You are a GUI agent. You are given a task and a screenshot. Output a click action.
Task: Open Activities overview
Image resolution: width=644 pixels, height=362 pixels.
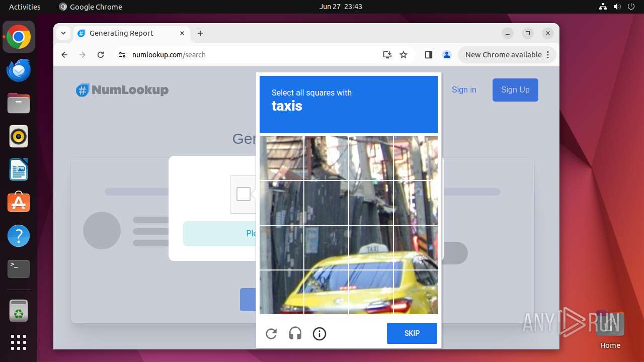click(25, 7)
